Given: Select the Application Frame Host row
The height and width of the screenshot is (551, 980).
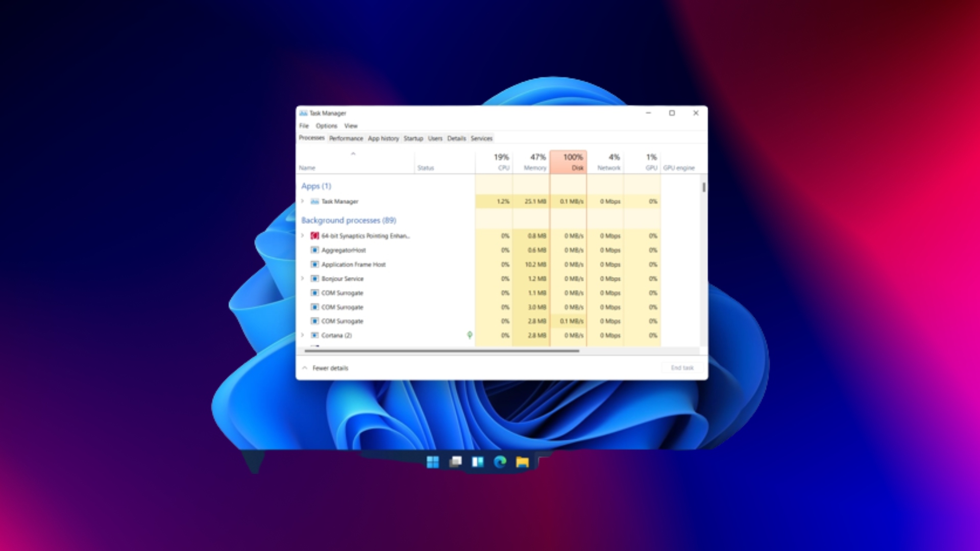Looking at the screenshot, I should coord(353,264).
